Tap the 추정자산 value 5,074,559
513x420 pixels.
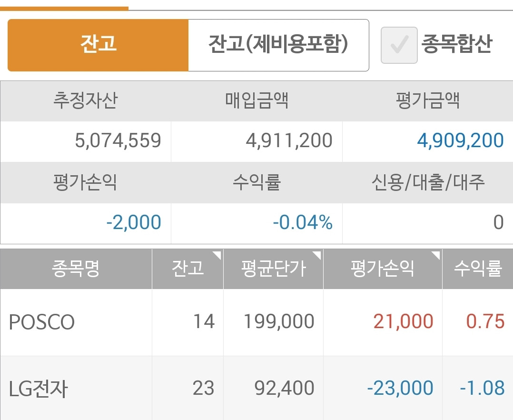[x=118, y=141]
